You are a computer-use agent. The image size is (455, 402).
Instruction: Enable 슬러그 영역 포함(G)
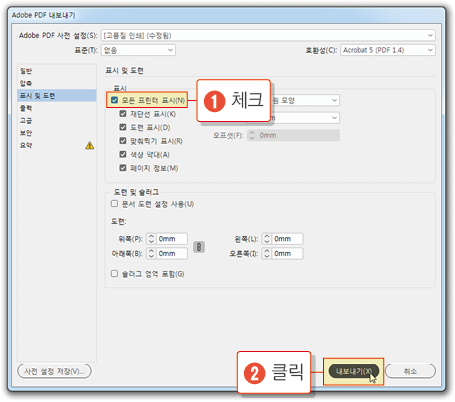114,274
